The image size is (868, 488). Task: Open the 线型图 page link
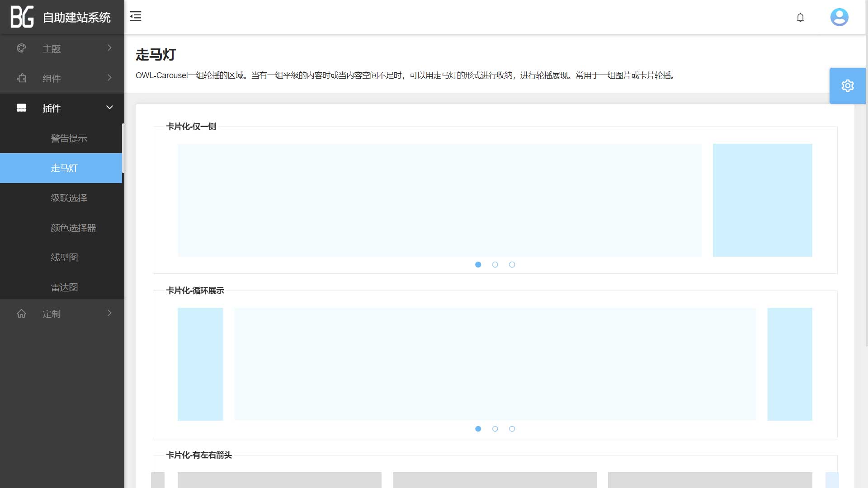click(x=64, y=258)
